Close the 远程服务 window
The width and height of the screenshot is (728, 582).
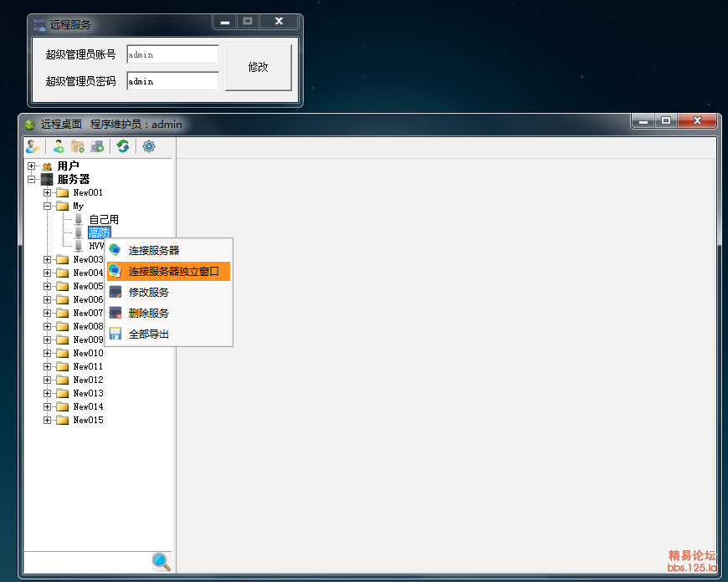click(x=279, y=22)
